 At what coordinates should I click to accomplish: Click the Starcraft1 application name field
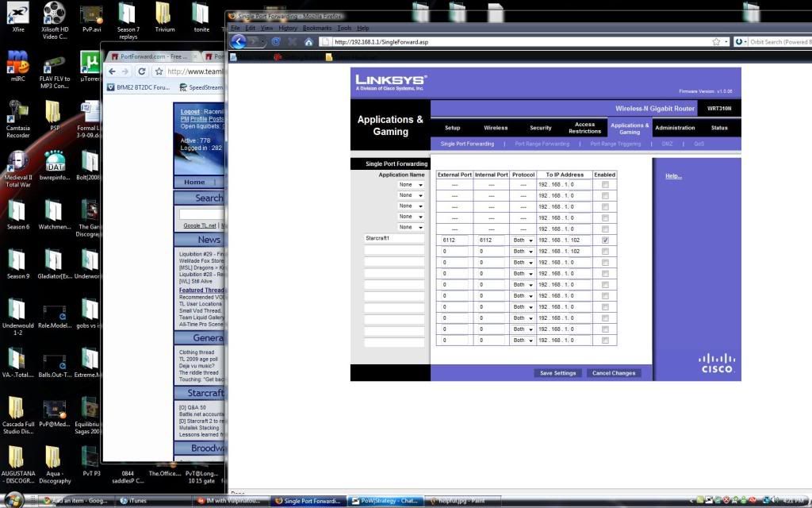pos(394,238)
